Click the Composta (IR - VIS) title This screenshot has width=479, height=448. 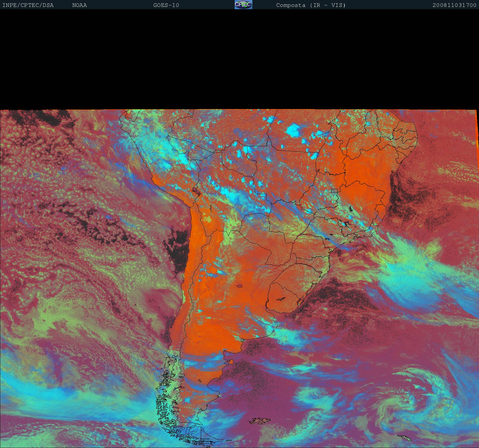[x=311, y=5]
